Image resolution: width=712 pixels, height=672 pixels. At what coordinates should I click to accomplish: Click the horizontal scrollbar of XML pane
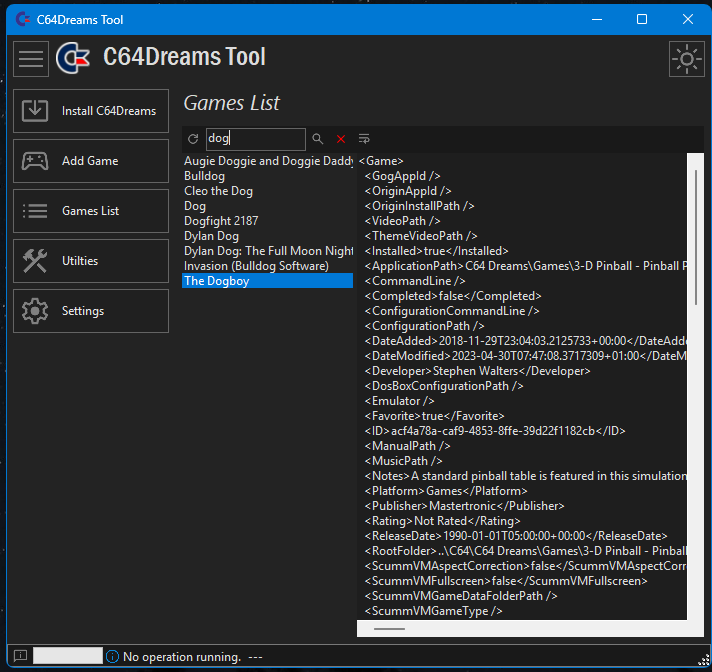pos(389,629)
